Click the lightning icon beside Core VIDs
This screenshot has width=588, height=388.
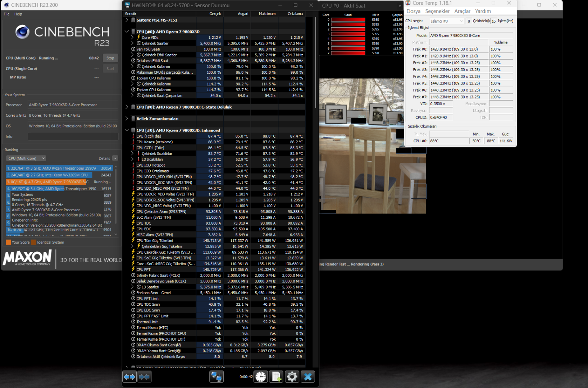coord(138,37)
